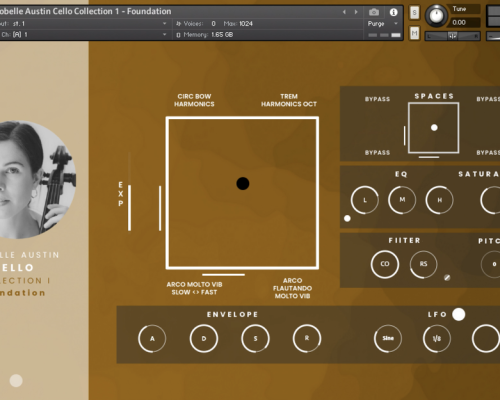The height and width of the screenshot is (400, 500).
Task: Adjust the filter resonance RS knob
Action: tap(423, 264)
